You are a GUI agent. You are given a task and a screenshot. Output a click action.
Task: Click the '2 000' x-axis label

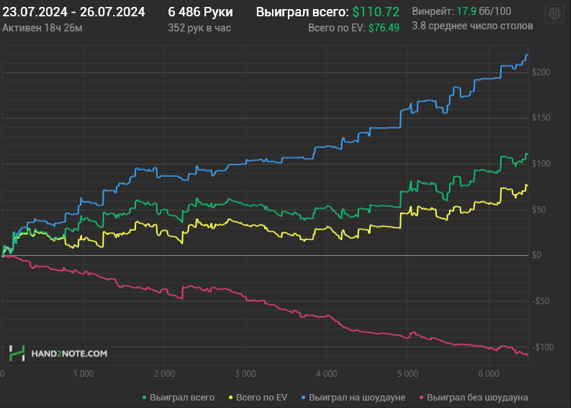pos(164,374)
